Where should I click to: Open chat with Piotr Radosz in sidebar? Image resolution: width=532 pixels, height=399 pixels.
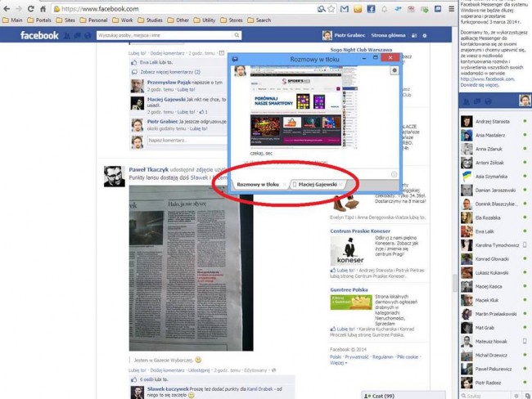tap(494, 383)
